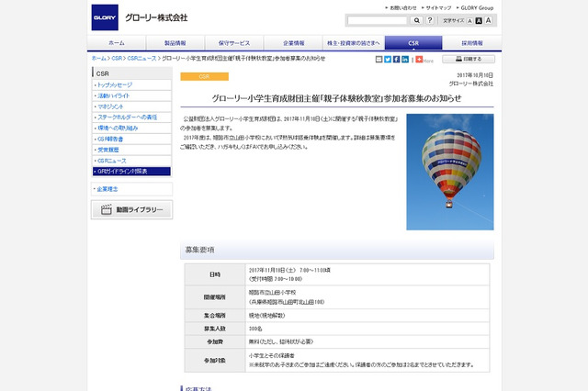The width and height of the screenshot is (588, 391).
Task: Click in the site search field
Action: coord(377,20)
